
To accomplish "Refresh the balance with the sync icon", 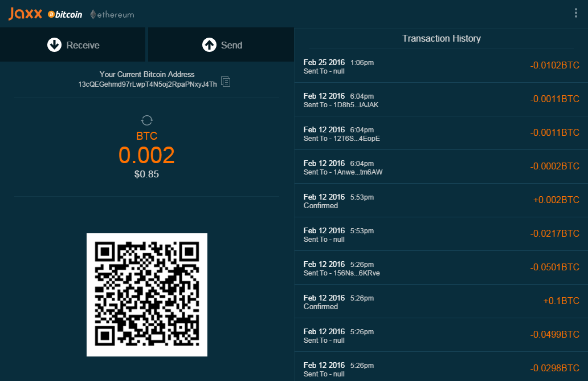I will pyautogui.click(x=146, y=120).
